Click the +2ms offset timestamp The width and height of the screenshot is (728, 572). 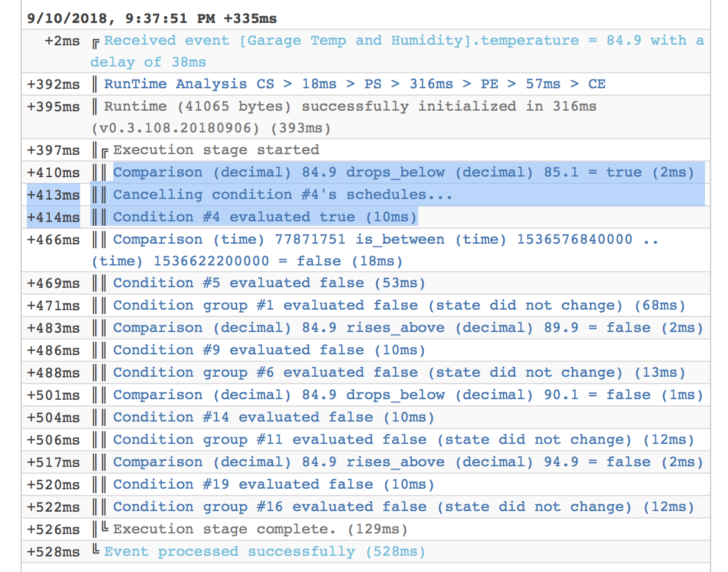(62, 41)
